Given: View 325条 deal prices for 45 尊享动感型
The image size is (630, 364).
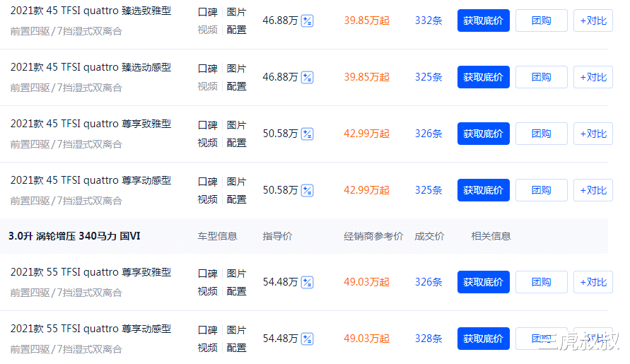Looking at the screenshot, I should [x=428, y=190].
